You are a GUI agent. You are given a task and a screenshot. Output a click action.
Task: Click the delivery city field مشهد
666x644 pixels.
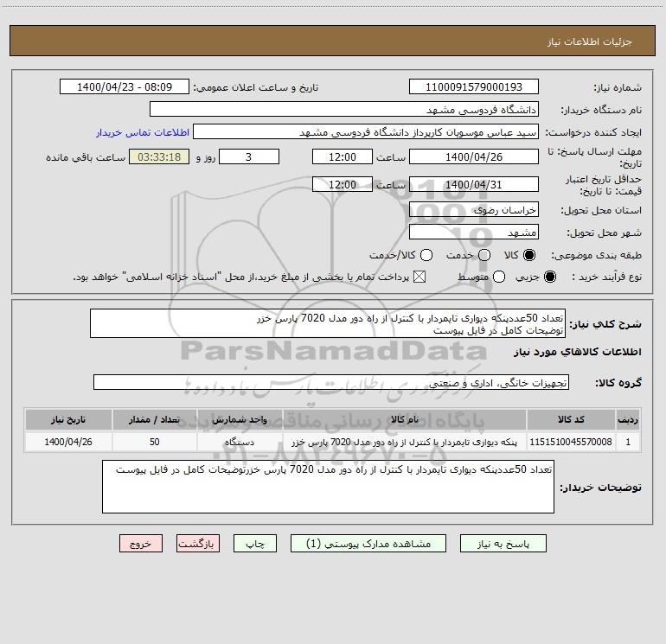pyautogui.click(x=474, y=233)
